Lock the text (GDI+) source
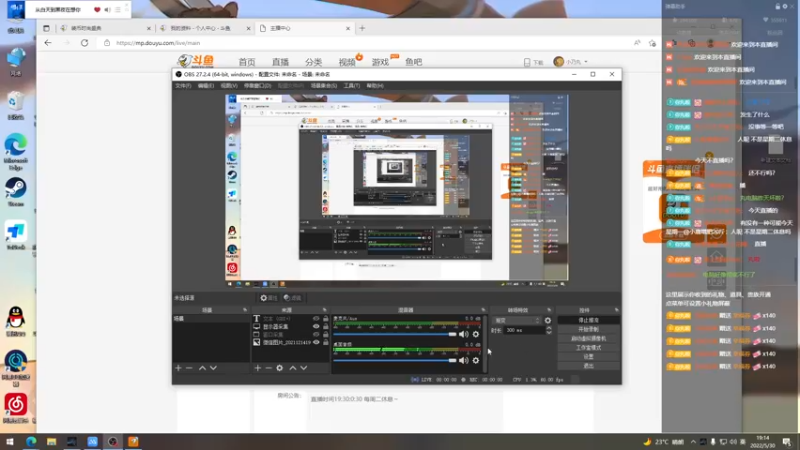Image resolution: width=800 pixels, height=450 pixels. coord(326,318)
